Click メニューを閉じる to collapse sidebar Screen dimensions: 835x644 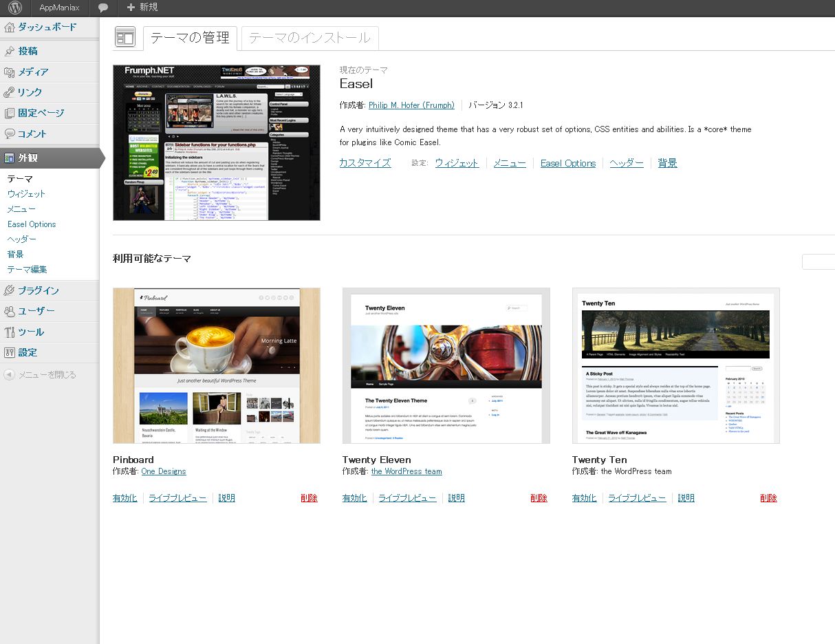pos(47,375)
